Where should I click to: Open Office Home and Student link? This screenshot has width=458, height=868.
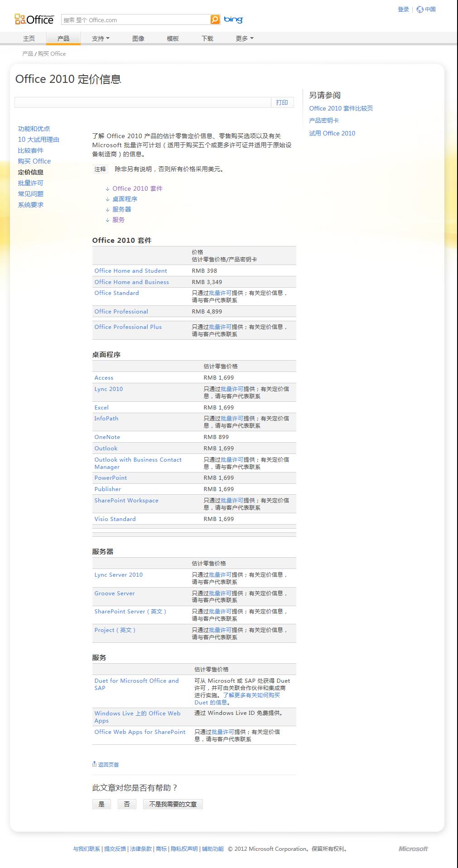click(x=130, y=270)
